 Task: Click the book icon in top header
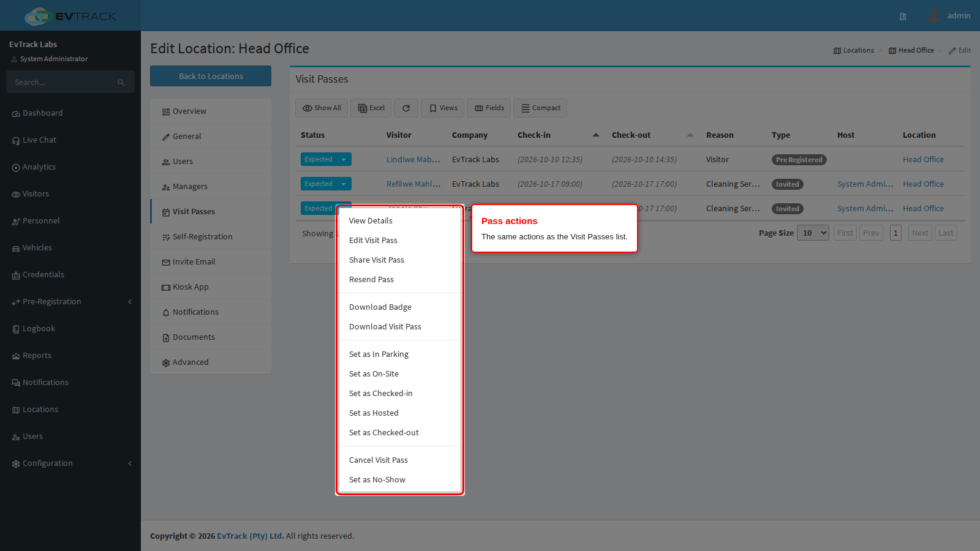point(903,17)
